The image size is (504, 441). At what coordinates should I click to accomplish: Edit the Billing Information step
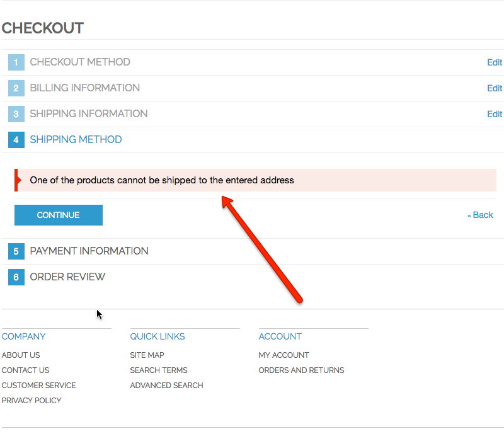495,88
